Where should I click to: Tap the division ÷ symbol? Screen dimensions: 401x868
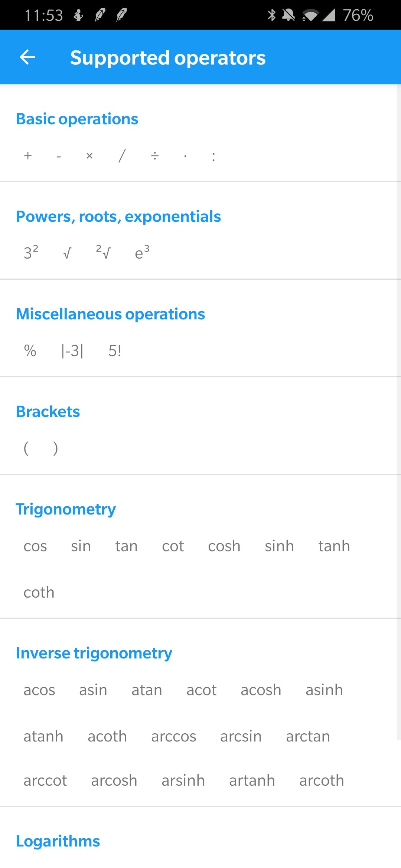pos(154,156)
